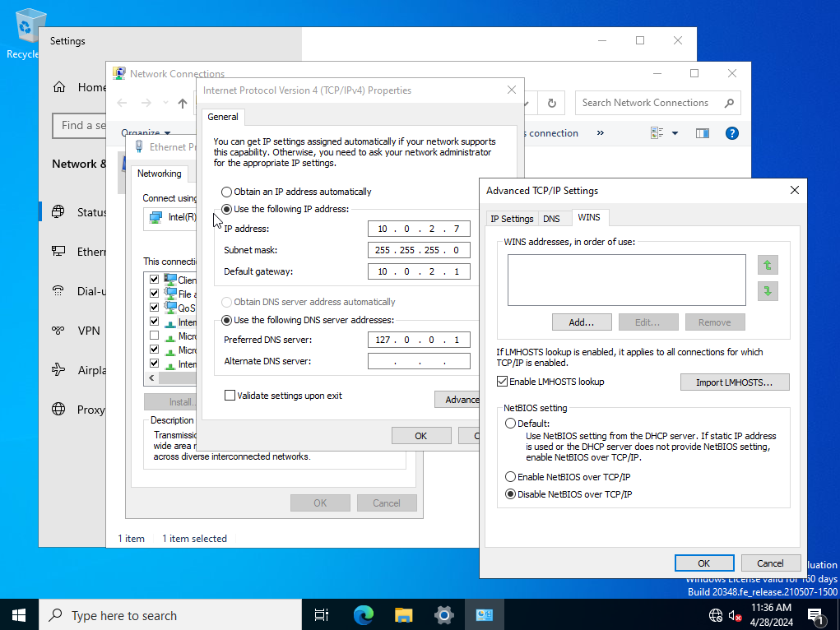The image size is (840, 630).
Task: Toggle the preview pane icon
Action: click(701, 132)
